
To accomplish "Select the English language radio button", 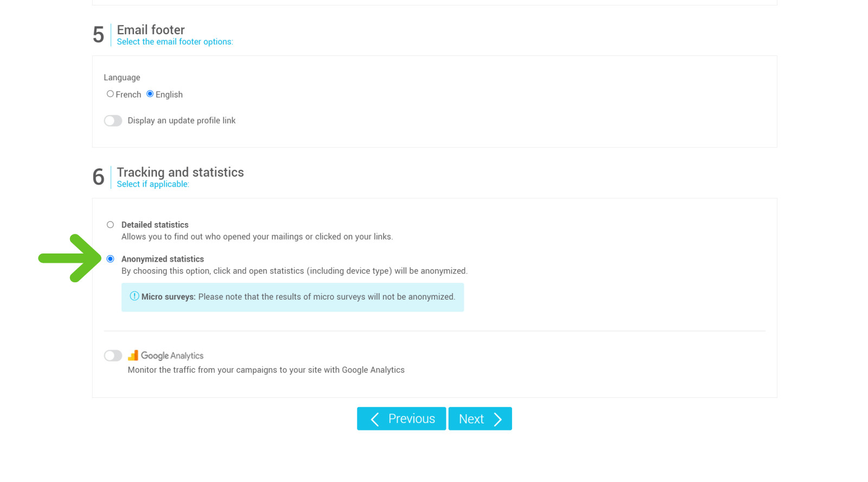I will 150,93.
